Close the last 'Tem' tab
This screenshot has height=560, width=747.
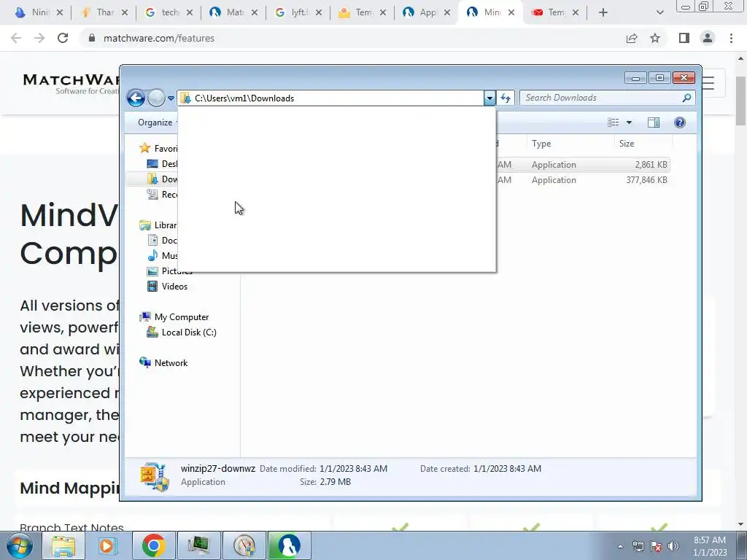576,12
